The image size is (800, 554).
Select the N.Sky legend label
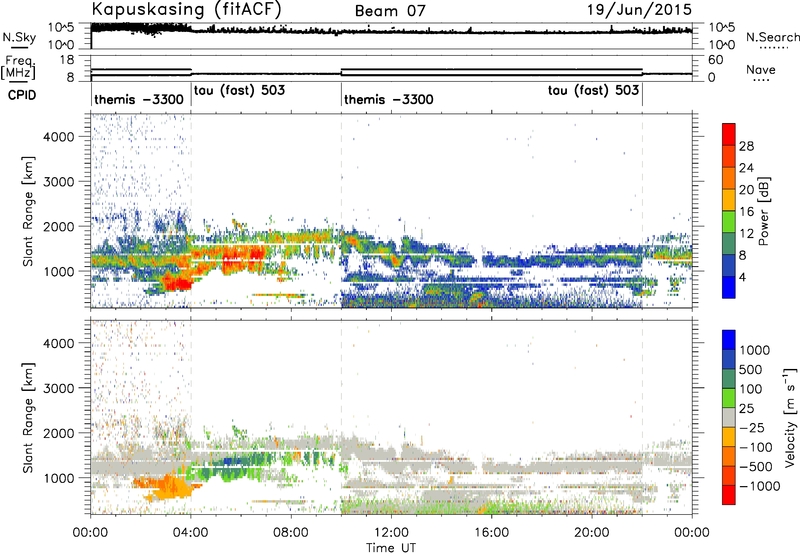19,37
